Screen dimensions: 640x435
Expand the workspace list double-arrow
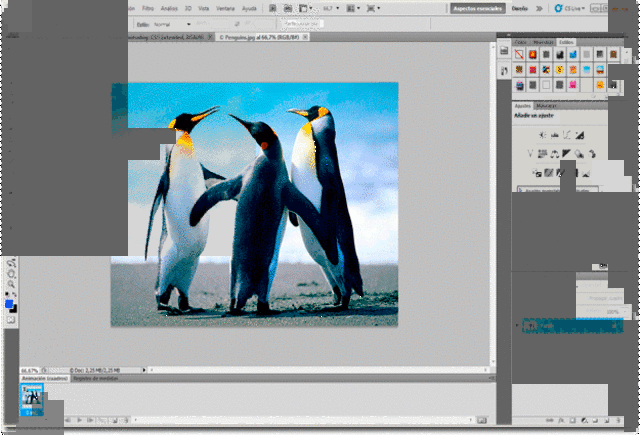(539, 8)
